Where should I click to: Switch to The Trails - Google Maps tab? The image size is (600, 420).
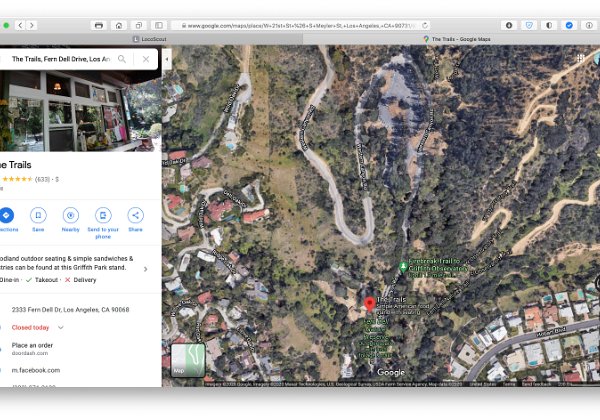(457, 39)
